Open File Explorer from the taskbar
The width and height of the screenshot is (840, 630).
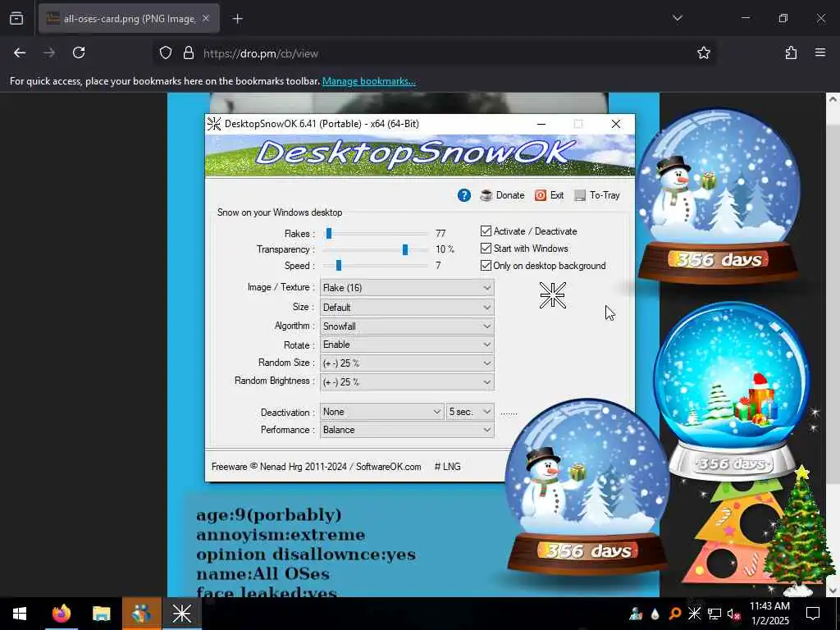point(101,614)
